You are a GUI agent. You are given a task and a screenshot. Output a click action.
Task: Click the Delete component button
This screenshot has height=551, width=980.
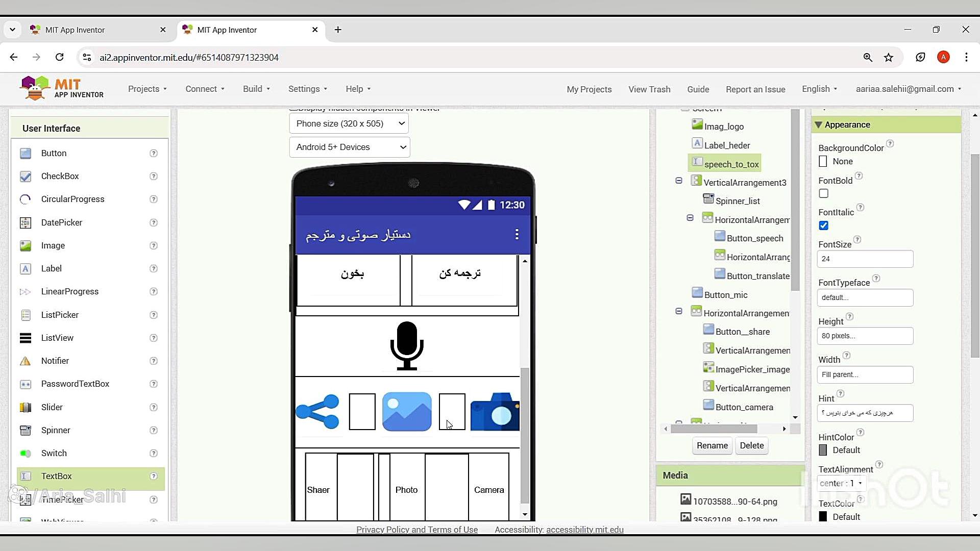click(752, 445)
